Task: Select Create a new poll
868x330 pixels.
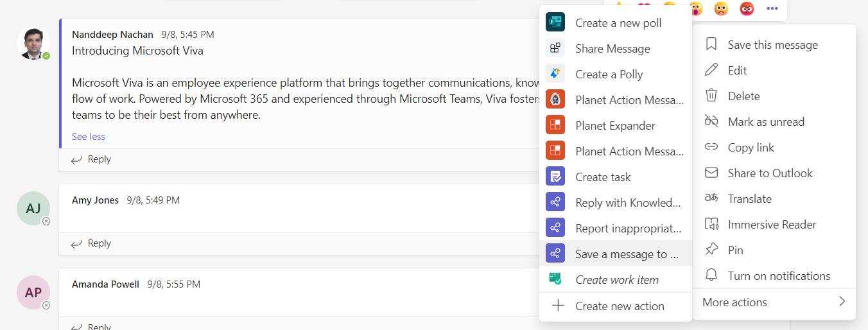Action: (x=618, y=23)
